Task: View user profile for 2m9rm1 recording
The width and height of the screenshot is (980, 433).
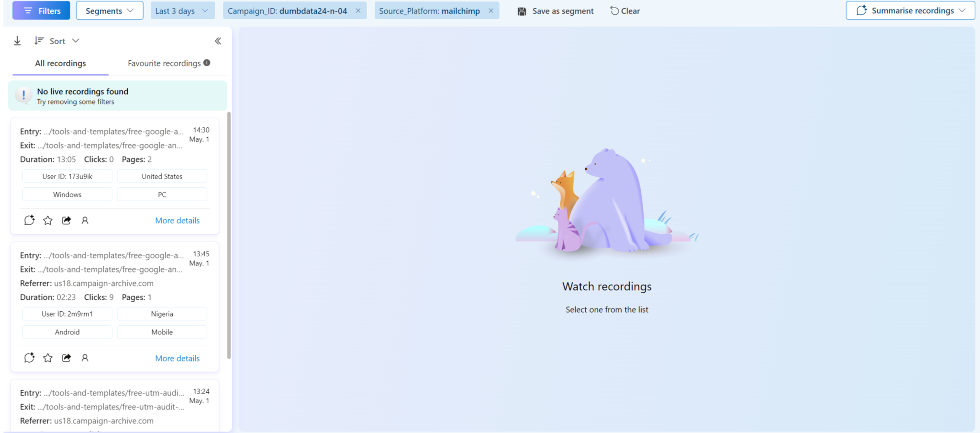Action: (x=85, y=358)
